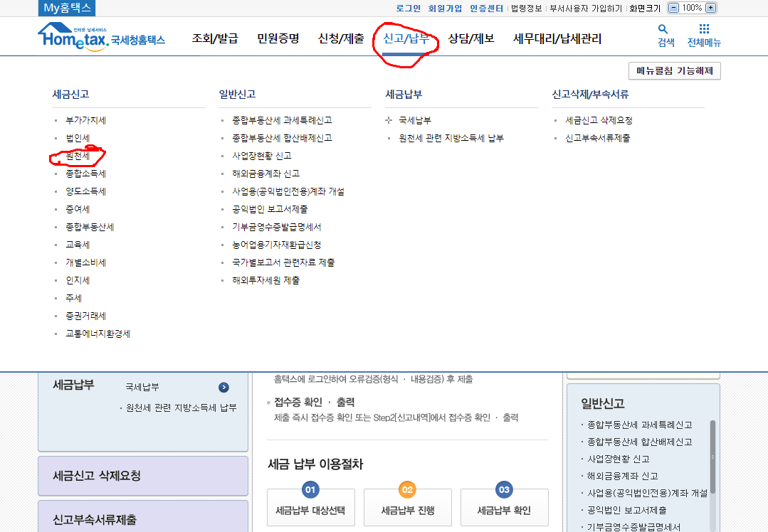This screenshot has height=532, width=768.
Task: Open the 신고/납부 menu
Action: point(406,38)
